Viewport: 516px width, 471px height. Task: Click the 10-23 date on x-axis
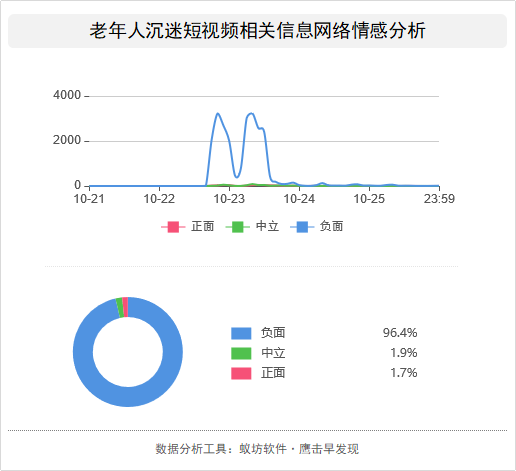pos(229,199)
